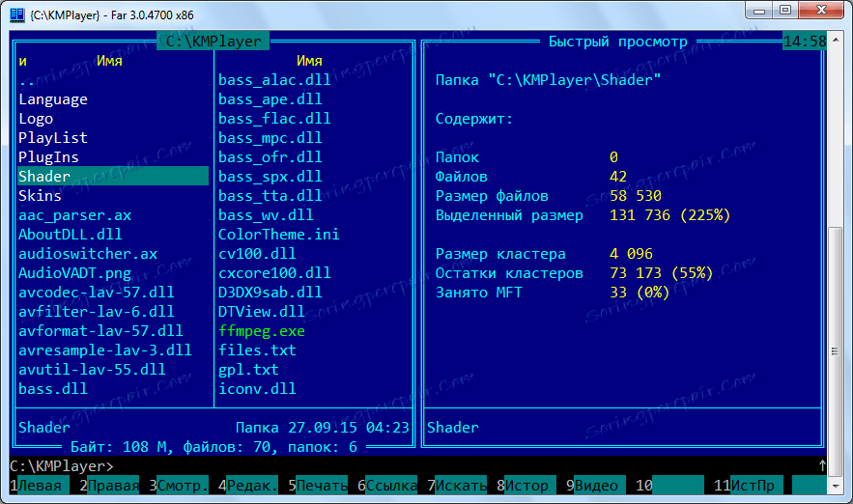Click the Быстрый просмотр panel title
The image size is (853, 504).
[617, 42]
